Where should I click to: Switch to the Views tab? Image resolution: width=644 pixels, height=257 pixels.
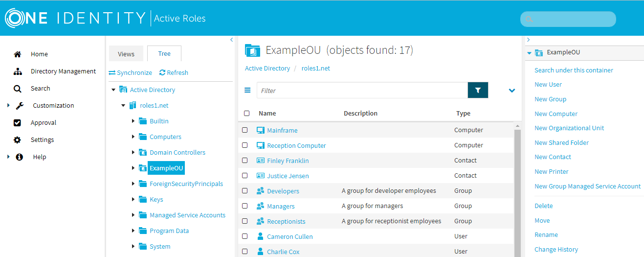[126, 54]
